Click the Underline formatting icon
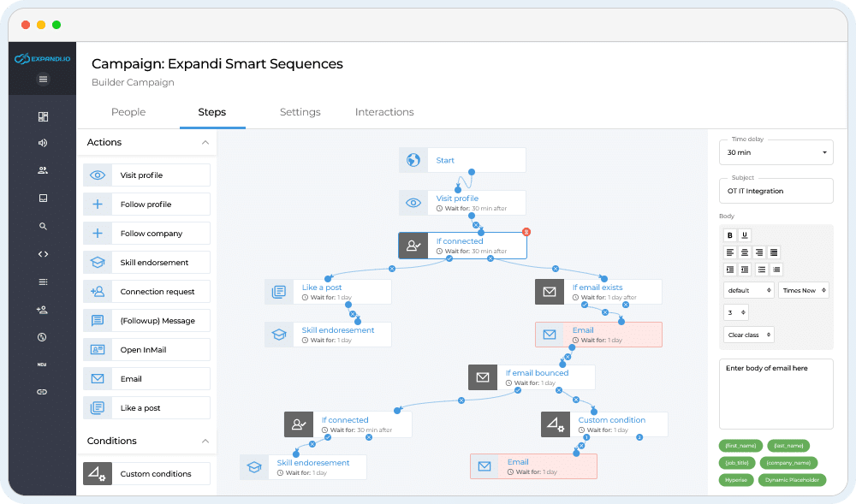The image size is (856, 504). (x=745, y=235)
